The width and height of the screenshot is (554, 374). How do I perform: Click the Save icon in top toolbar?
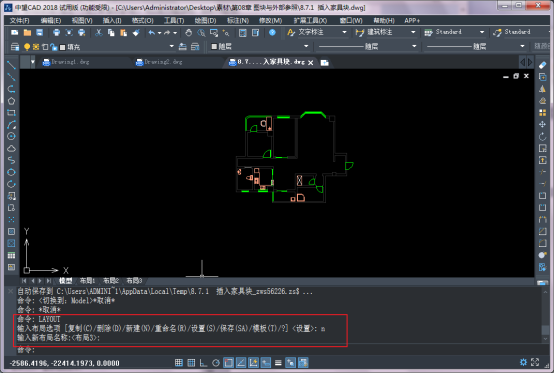pos(40,33)
